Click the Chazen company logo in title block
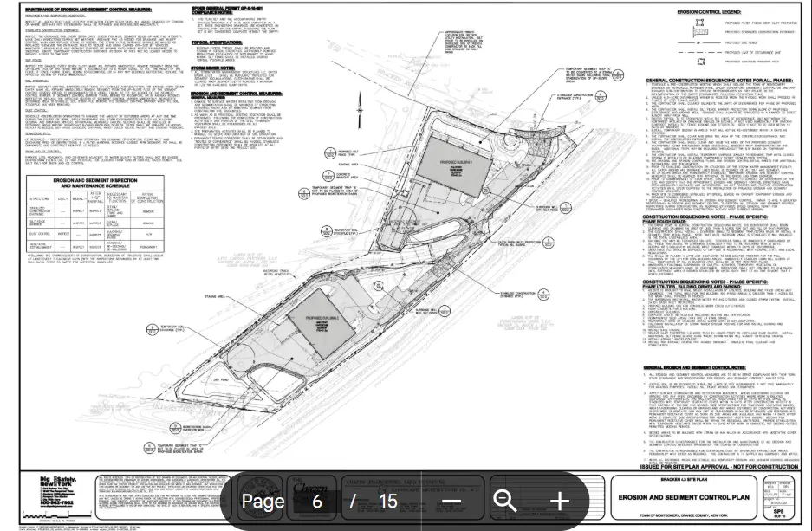 click(x=308, y=487)
